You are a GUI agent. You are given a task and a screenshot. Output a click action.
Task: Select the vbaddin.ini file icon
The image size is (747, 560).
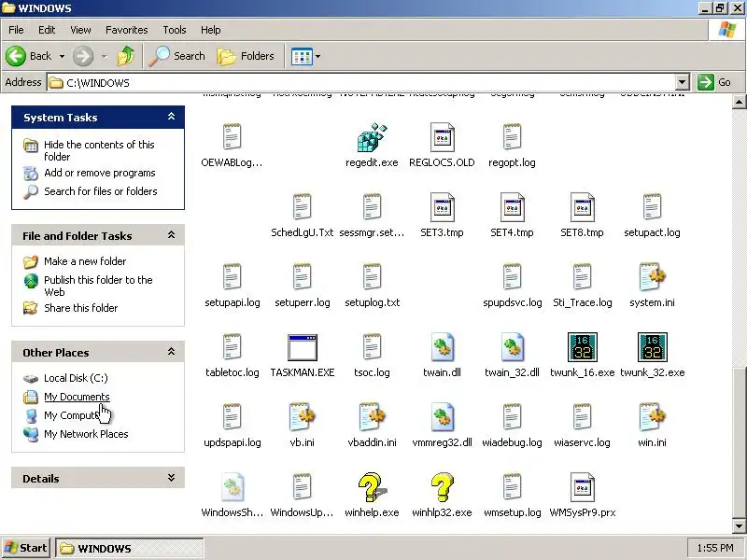coord(372,417)
